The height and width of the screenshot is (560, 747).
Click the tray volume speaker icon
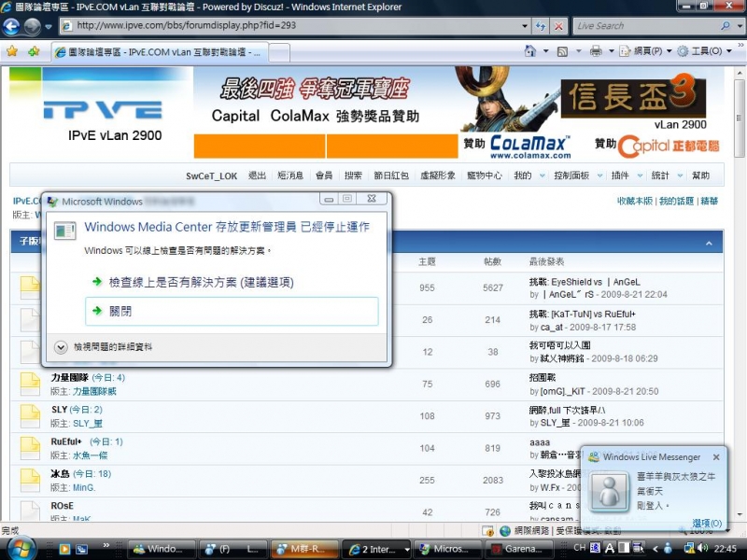click(702, 549)
